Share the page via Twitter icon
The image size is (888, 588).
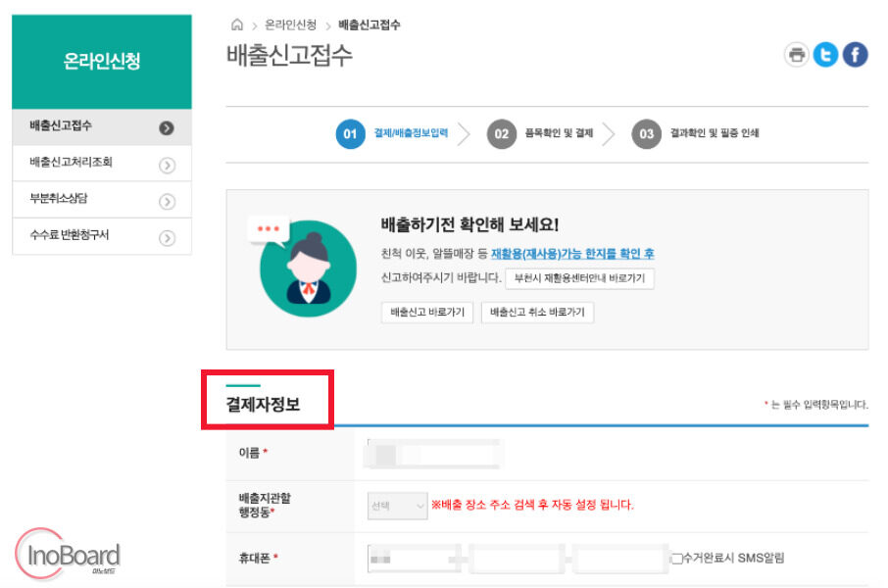point(825,55)
